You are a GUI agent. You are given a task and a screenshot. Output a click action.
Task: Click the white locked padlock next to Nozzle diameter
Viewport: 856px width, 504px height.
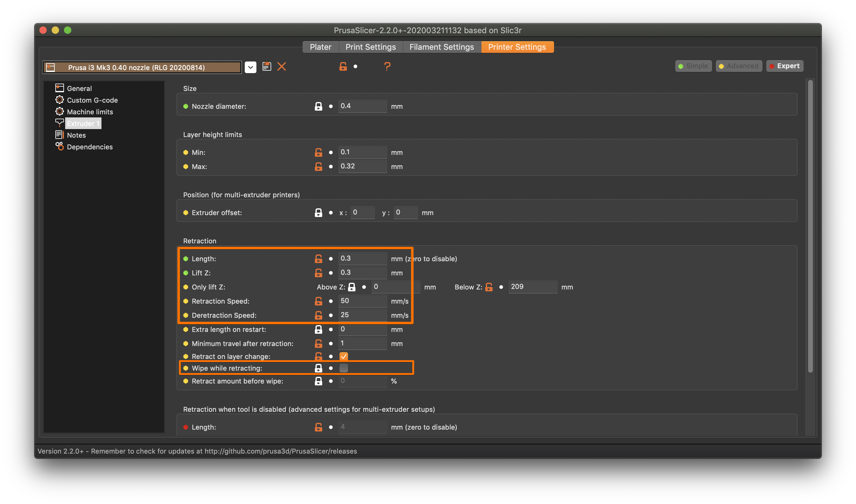pos(318,106)
